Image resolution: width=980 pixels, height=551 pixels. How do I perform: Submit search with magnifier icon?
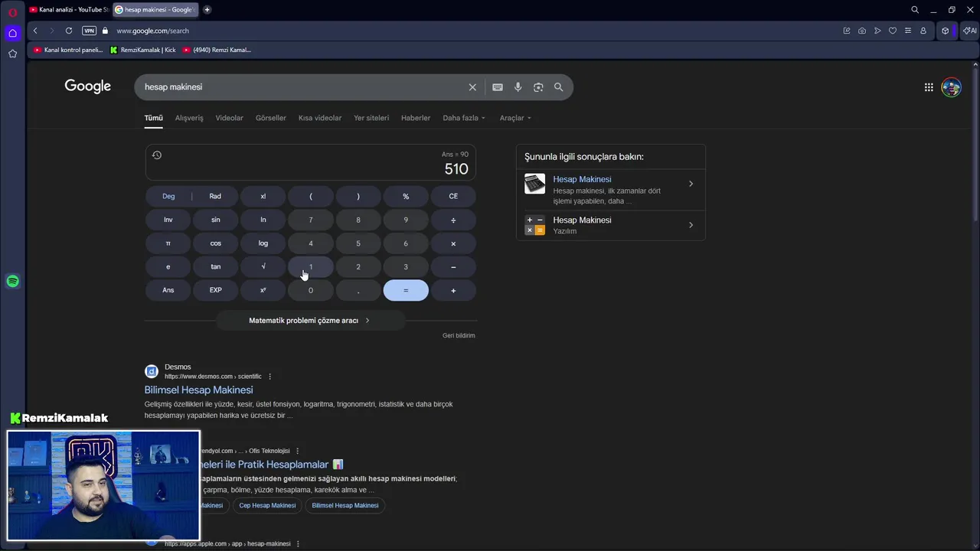pyautogui.click(x=559, y=87)
